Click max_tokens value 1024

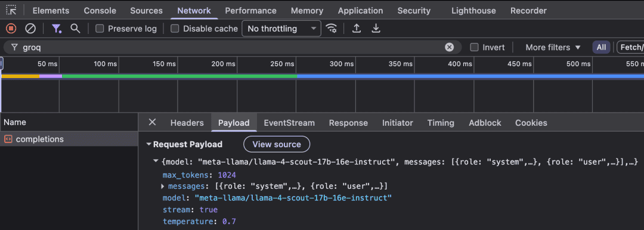coord(227,175)
